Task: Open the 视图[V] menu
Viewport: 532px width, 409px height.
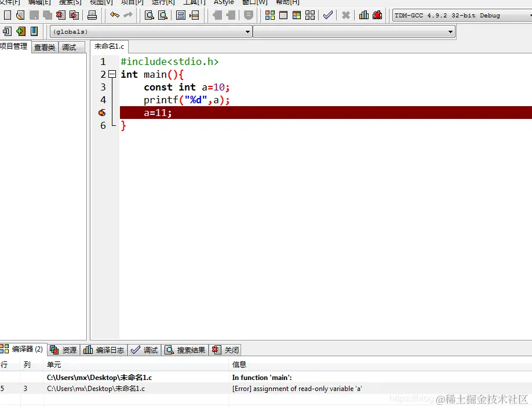Action: pos(101,2)
